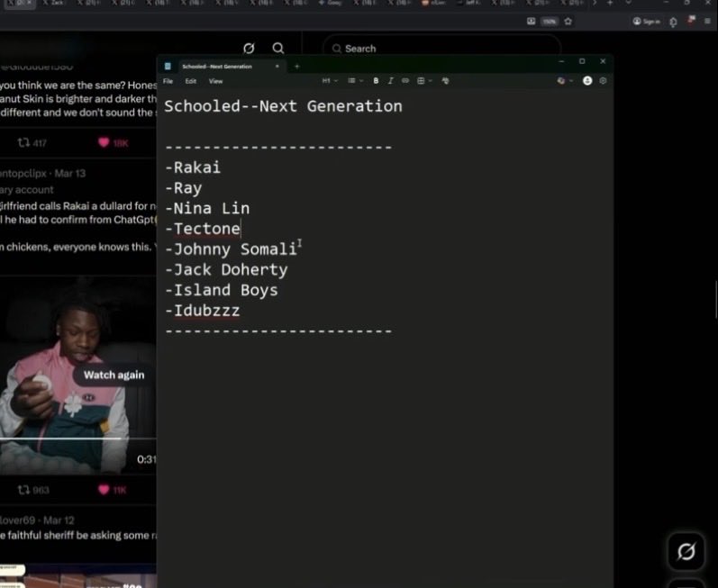The width and height of the screenshot is (718, 588).
Task: Click the video thumbnail of the man
Action: pyautogui.click(x=77, y=375)
